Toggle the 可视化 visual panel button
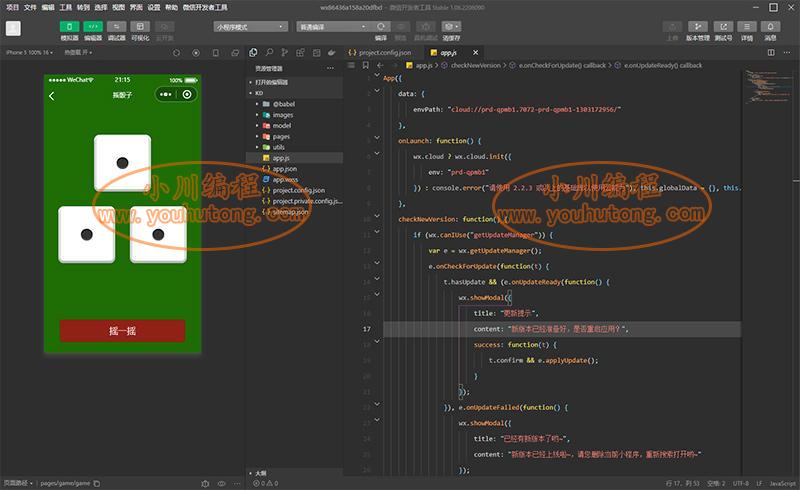Screen dimensions: 800x490 140,27
